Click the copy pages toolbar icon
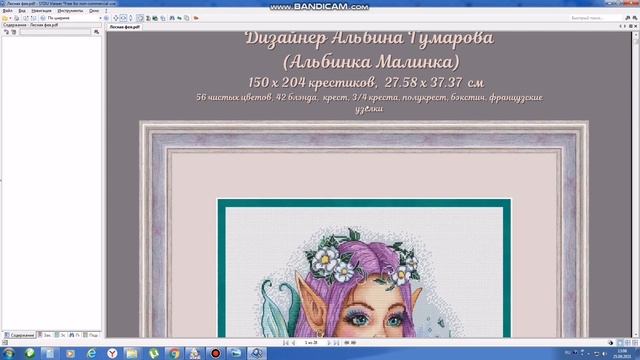The image size is (640, 360). (x=163, y=18)
